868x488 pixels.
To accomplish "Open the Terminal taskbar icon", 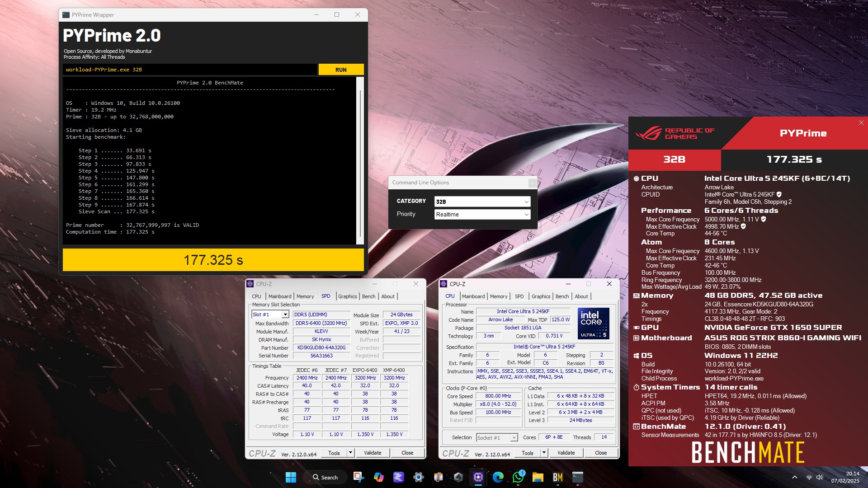I will [x=578, y=477].
